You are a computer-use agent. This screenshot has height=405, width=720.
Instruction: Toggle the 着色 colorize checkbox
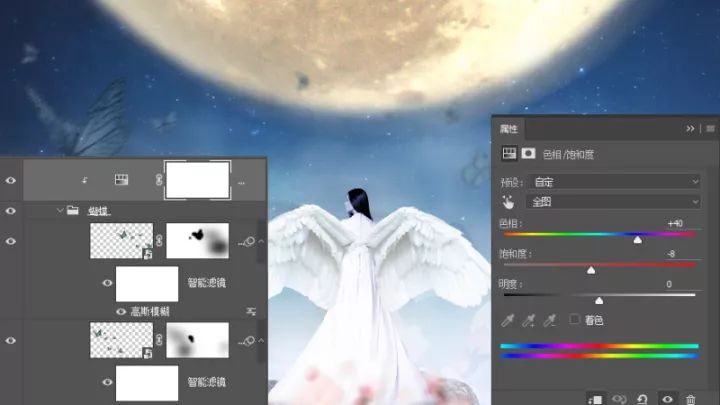[574, 319]
